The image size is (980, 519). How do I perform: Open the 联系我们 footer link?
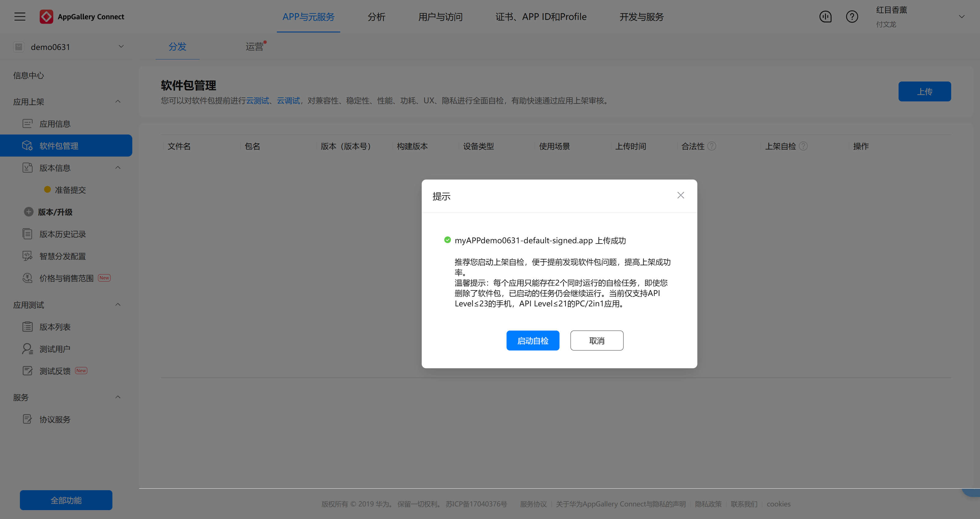(744, 504)
